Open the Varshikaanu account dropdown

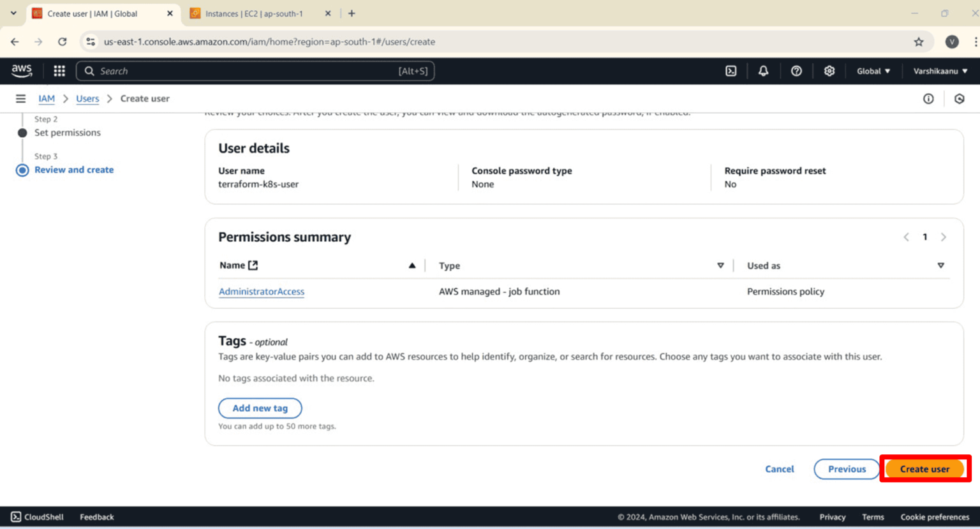[939, 71]
